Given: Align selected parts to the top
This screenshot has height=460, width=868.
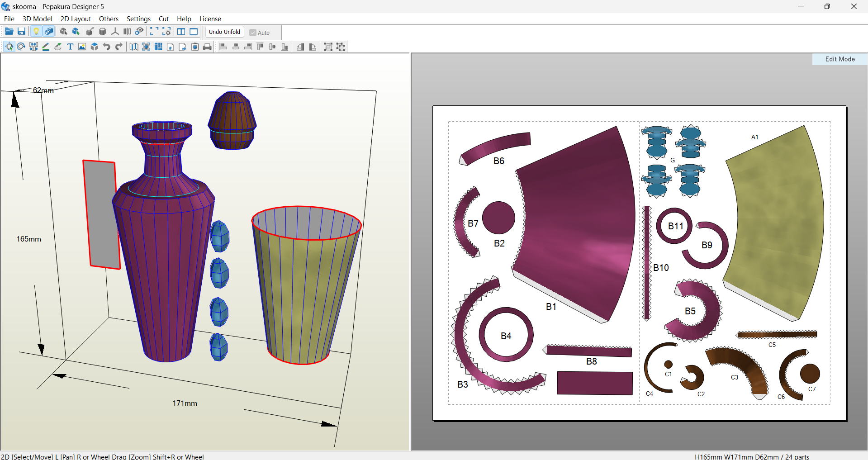Looking at the screenshot, I should (x=260, y=47).
